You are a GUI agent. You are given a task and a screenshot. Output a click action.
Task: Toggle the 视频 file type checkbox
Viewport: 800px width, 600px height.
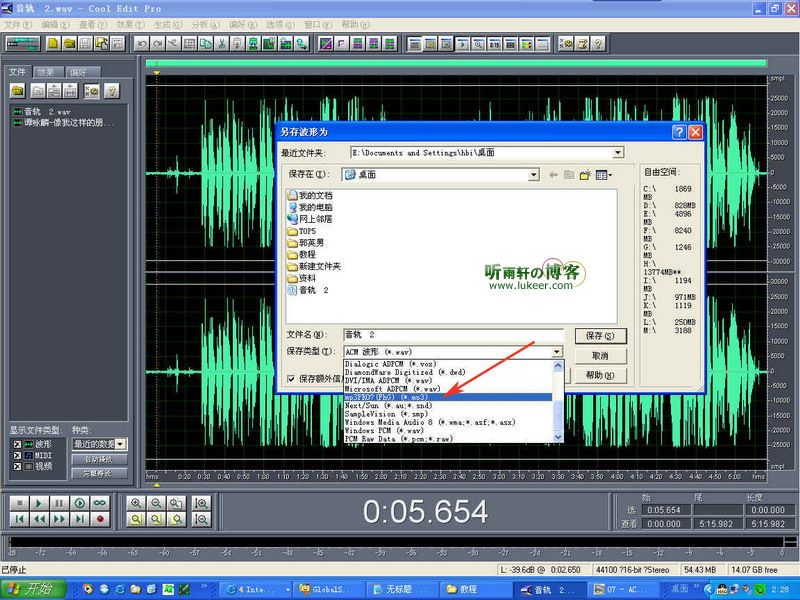(x=17, y=466)
